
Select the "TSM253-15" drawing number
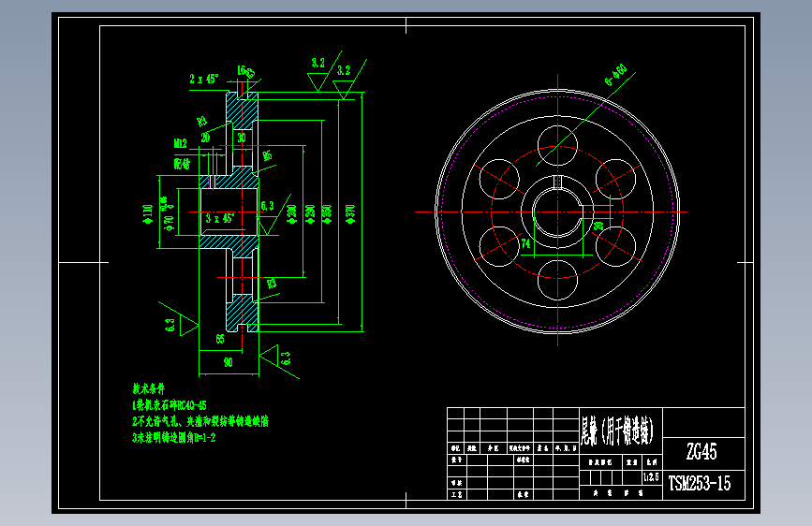click(700, 484)
